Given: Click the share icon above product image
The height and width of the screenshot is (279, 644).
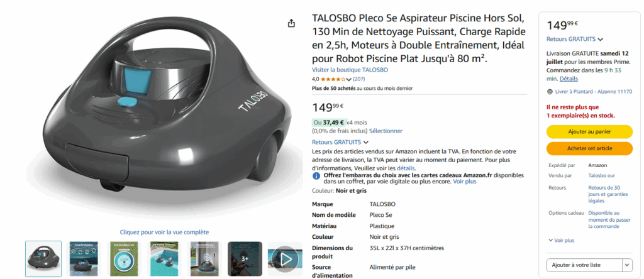Looking at the screenshot, I should click(291, 24).
